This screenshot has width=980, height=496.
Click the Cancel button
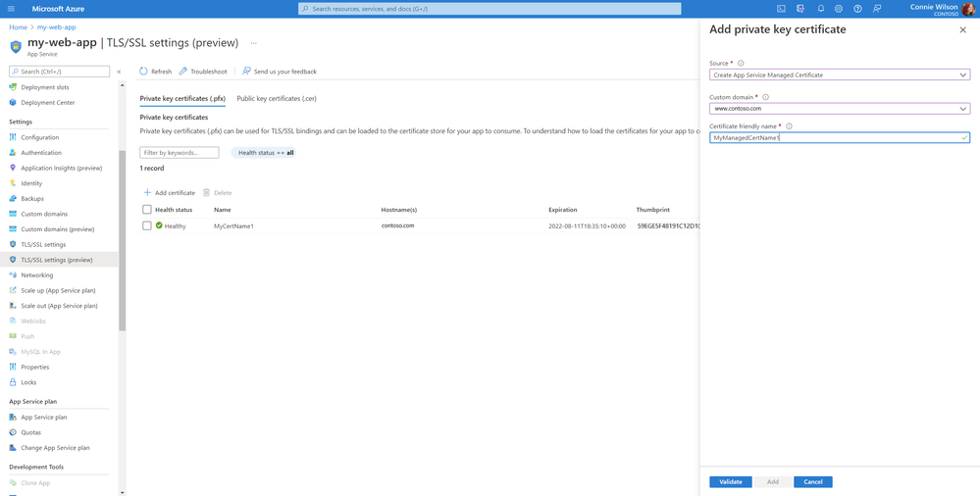pos(813,482)
